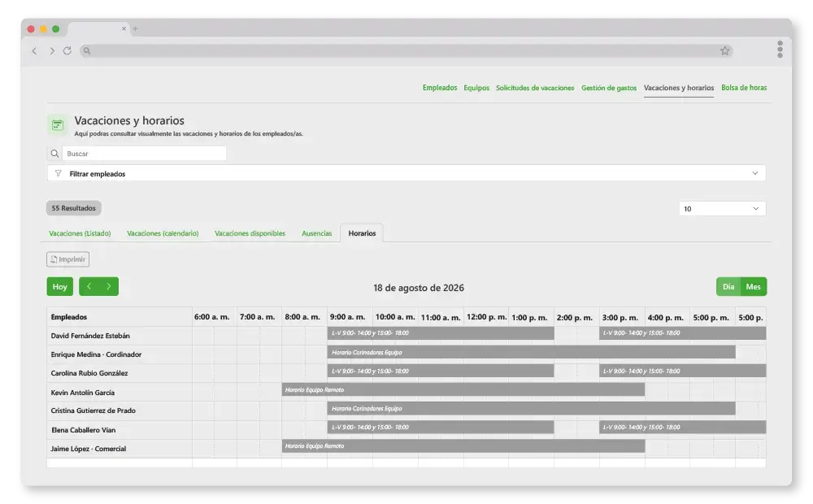This screenshot has height=504, width=813.
Task: Go to next day with right chevron
Action: tap(109, 286)
